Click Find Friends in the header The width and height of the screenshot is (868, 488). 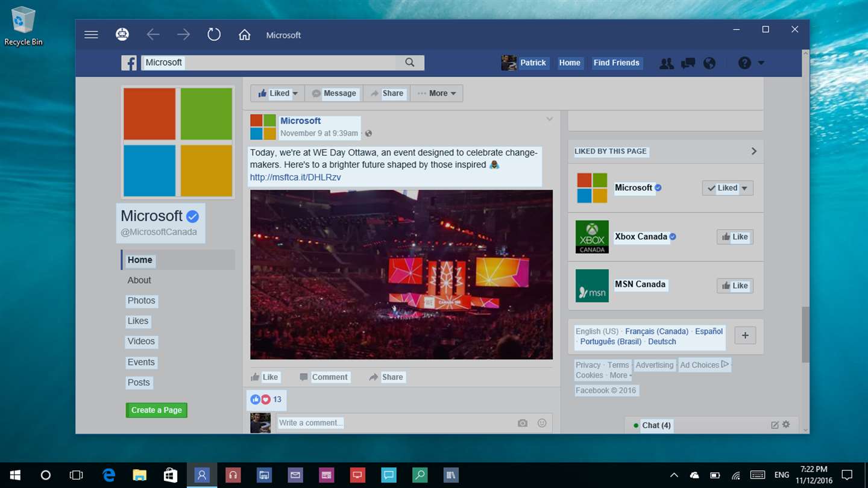tap(616, 63)
